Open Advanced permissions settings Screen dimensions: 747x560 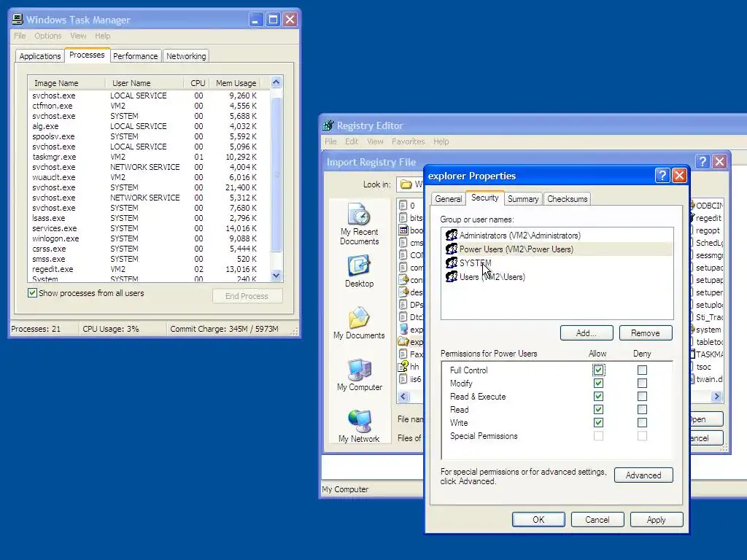point(643,475)
